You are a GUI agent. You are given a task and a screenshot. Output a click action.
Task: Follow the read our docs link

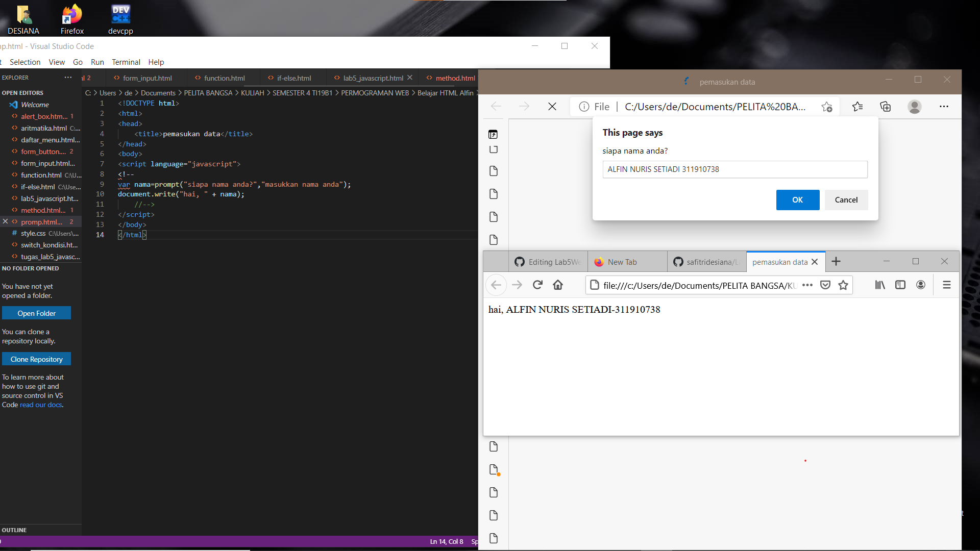click(x=41, y=405)
